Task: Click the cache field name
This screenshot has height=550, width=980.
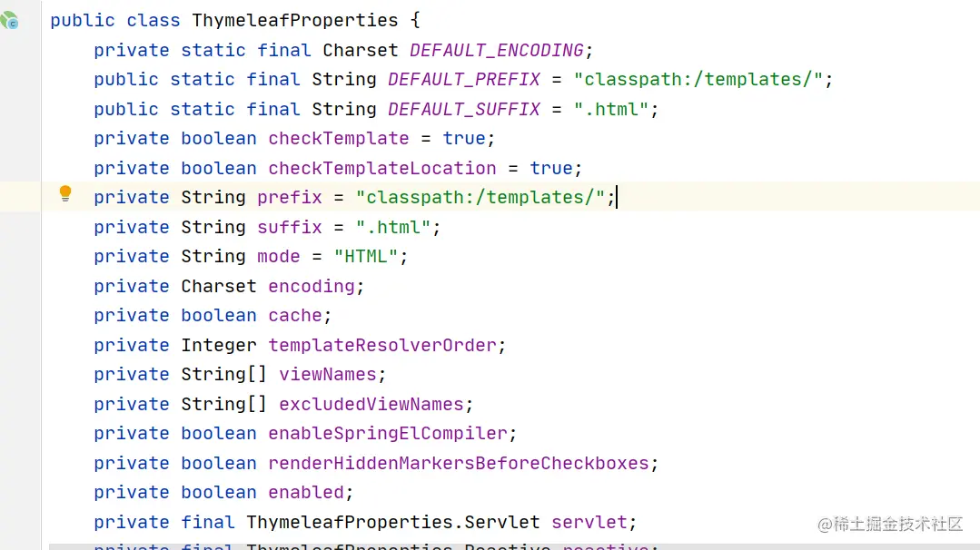Action: click(295, 315)
